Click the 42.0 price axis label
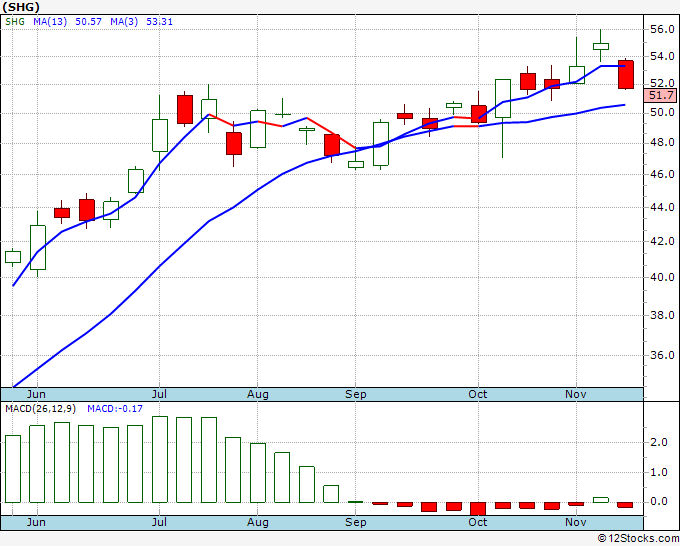The height and width of the screenshot is (546, 680). tap(662, 242)
